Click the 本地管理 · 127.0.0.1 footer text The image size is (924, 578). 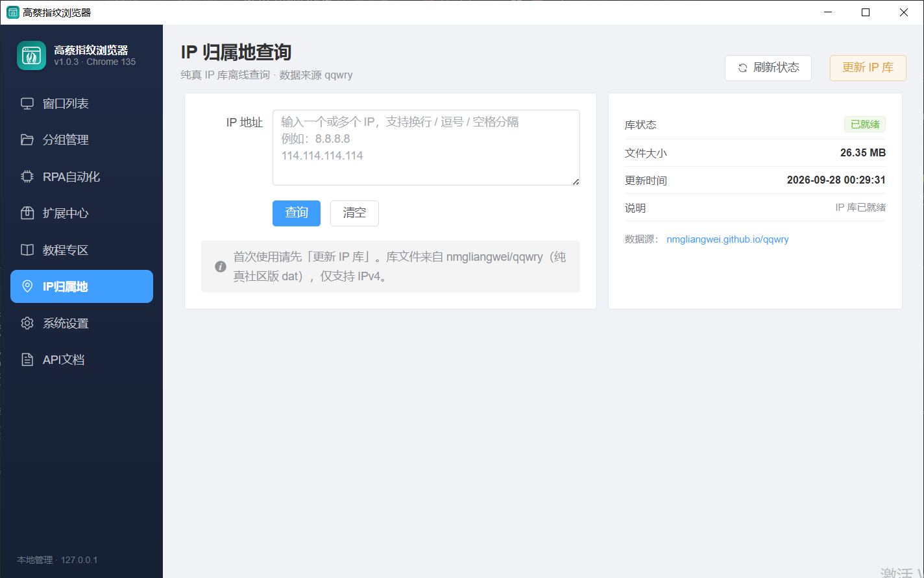point(57,560)
